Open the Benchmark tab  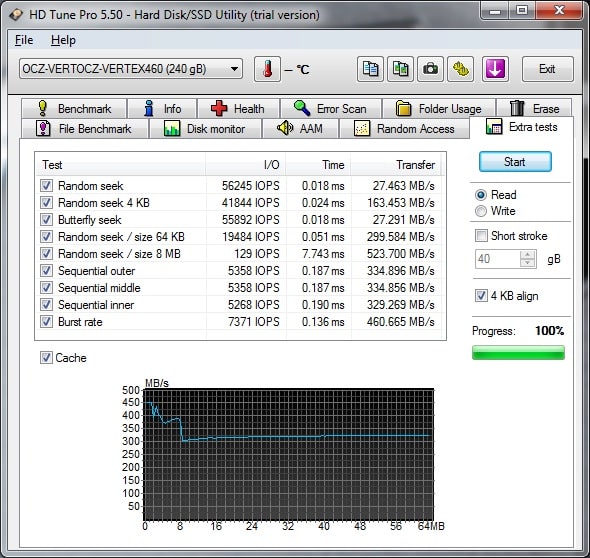(74, 109)
